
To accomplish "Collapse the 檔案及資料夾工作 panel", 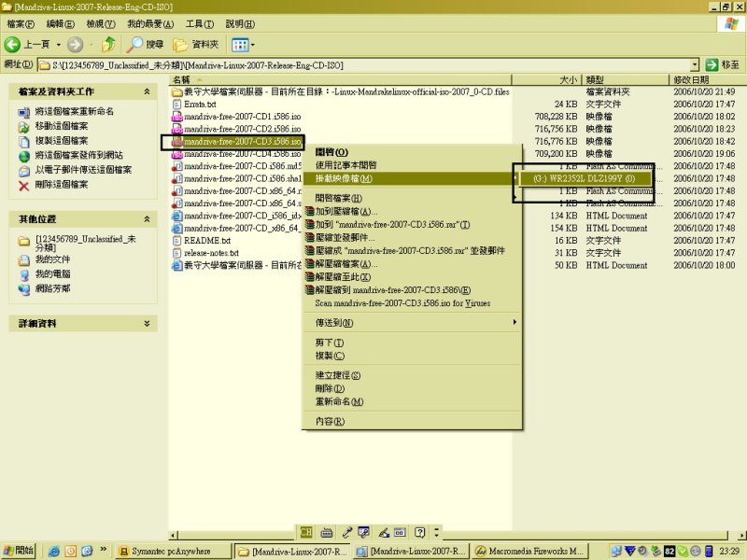I will [147, 91].
